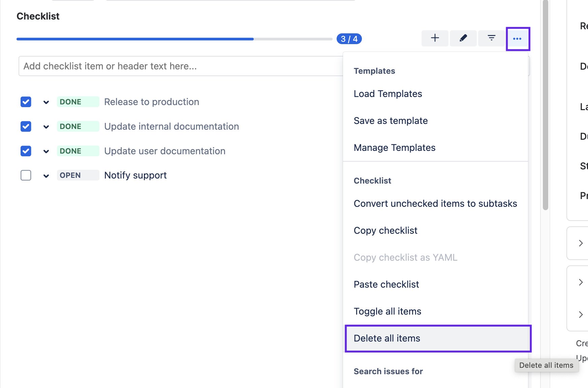Check the Notify support checkbox
The image size is (588, 388).
click(26, 175)
